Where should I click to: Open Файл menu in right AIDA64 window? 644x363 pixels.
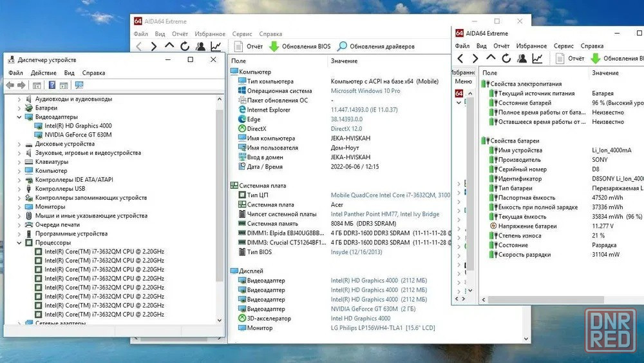click(x=462, y=46)
